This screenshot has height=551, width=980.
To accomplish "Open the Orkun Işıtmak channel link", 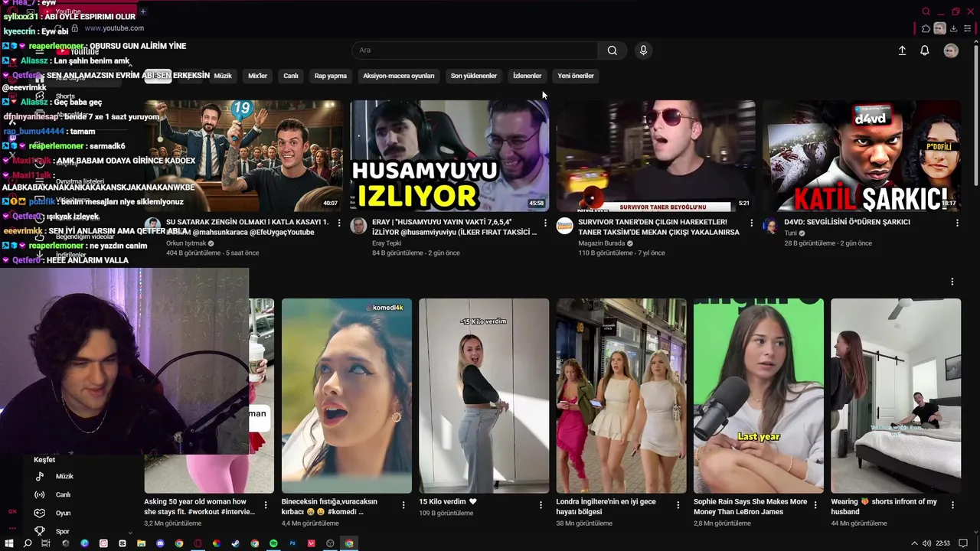I will click(x=186, y=243).
